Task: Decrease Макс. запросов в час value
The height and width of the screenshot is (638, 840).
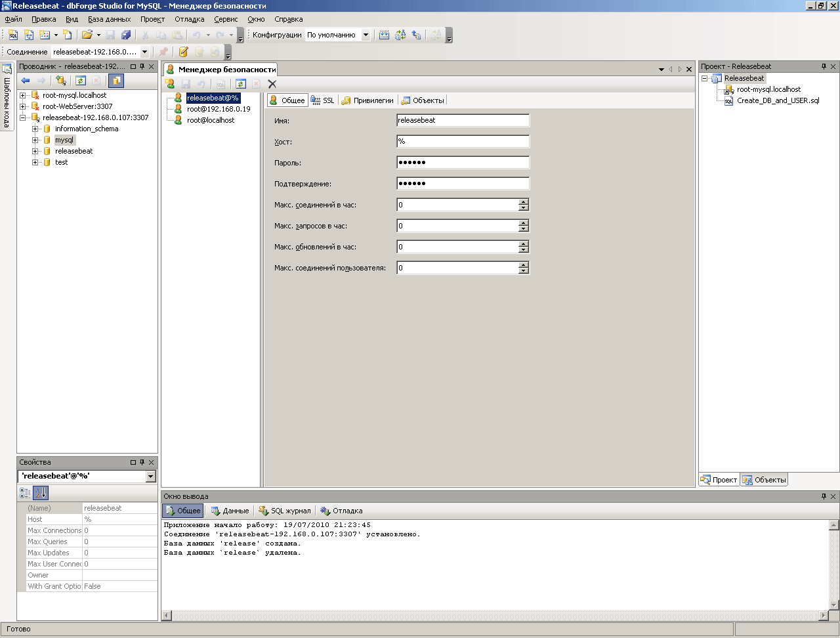Action: [523, 229]
